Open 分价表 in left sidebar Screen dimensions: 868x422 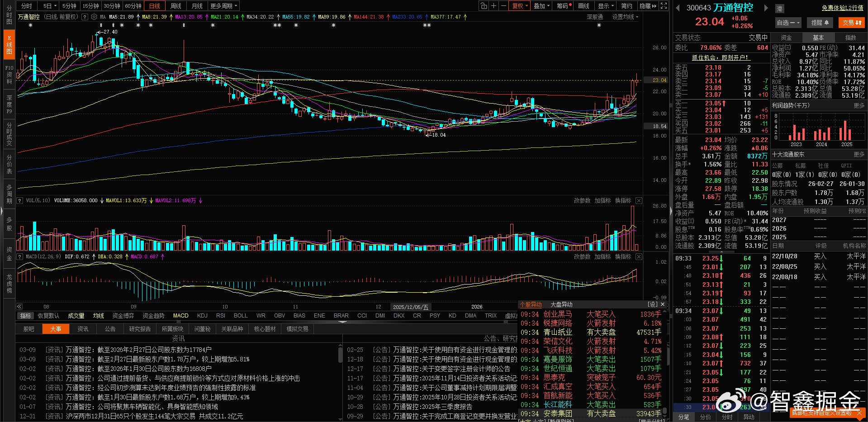pos(9,164)
